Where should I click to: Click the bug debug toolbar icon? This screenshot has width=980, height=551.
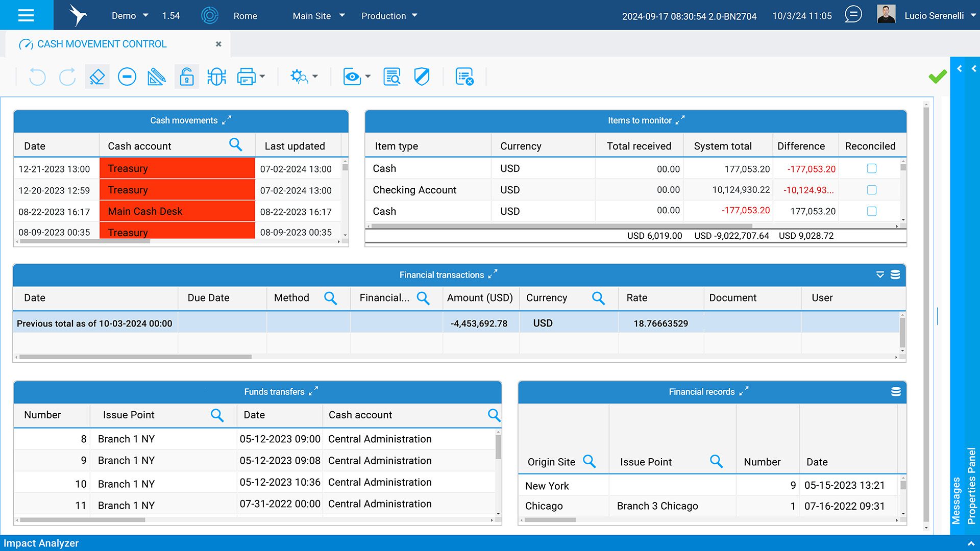pyautogui.click(x=216, y=77)
